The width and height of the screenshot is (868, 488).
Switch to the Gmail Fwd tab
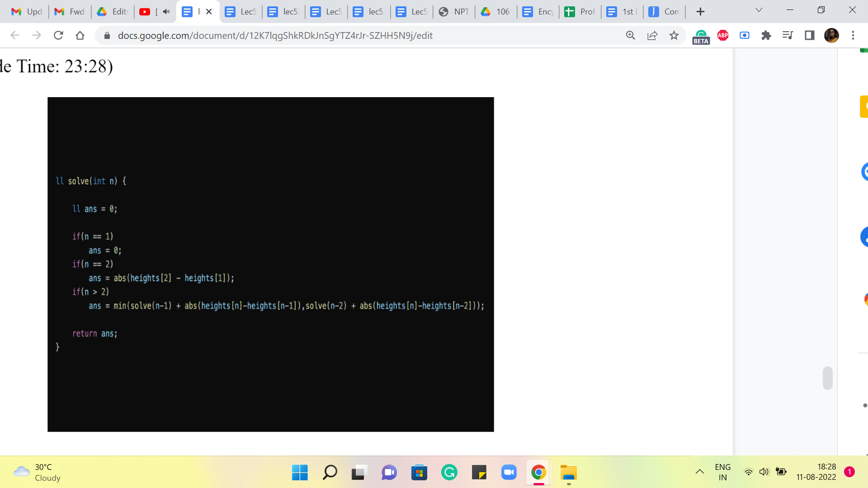[x=70, y=12]
